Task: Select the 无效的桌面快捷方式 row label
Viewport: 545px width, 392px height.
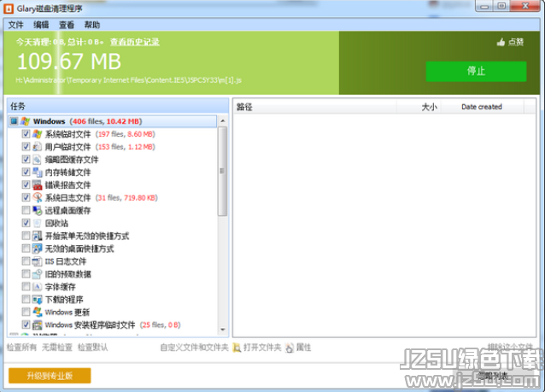Action: [x=79, y=249]
